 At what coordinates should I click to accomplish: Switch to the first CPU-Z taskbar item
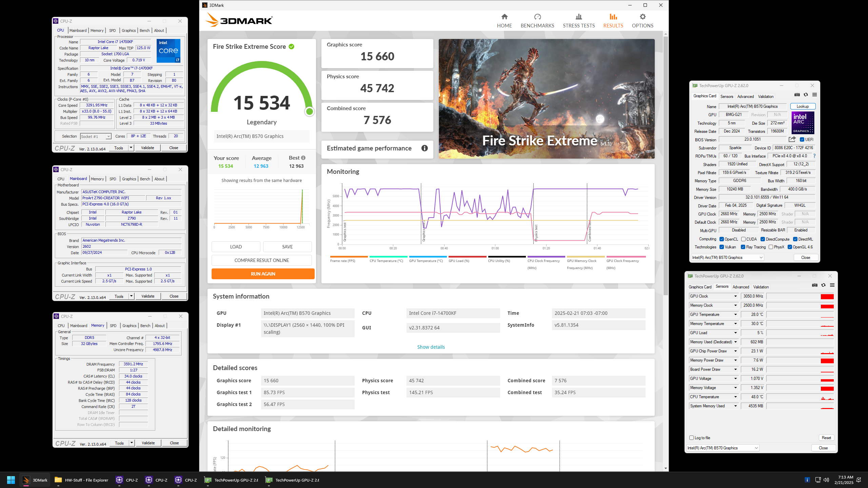pos(126,480)
